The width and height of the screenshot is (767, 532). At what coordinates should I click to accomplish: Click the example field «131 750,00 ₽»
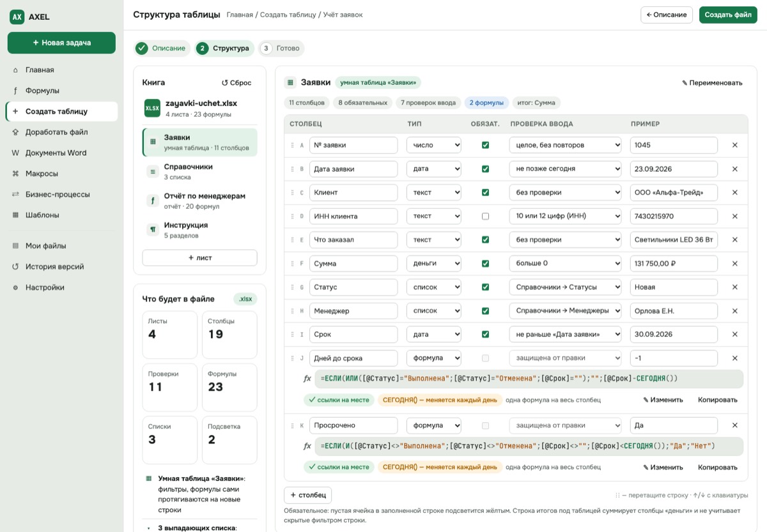[674, 263]
